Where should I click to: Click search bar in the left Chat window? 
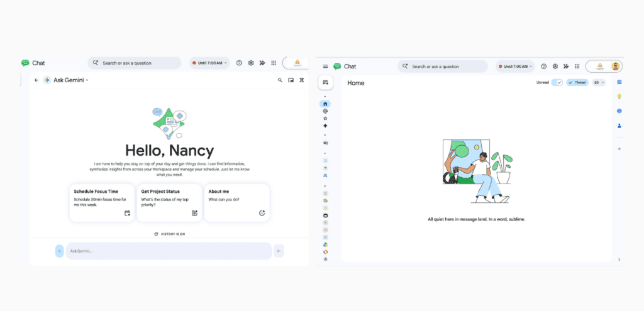pos(135,63)
